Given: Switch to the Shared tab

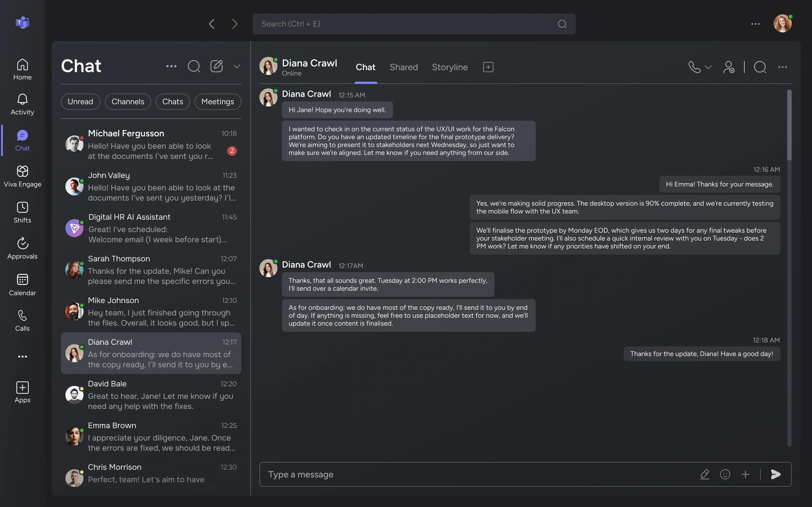Looking at the screenshot, I should tap(404, 67).
